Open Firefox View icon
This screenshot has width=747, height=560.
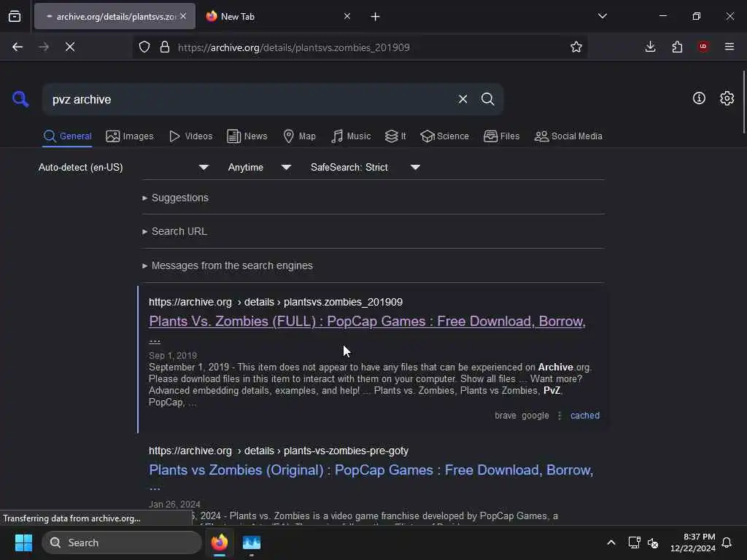tap(15, 17)
